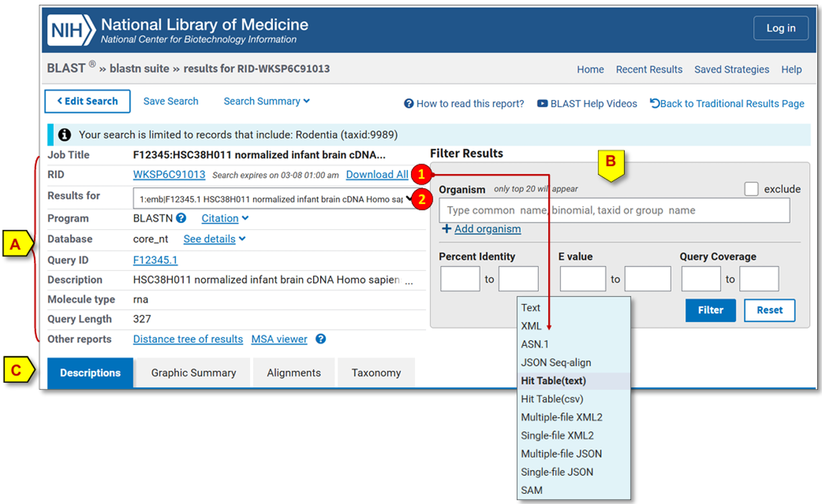Image resolution: width=822 pixels, height=504 pixels.
Task: Click the blastn suite breadcrumb
Action: click(x=139, y=69)
